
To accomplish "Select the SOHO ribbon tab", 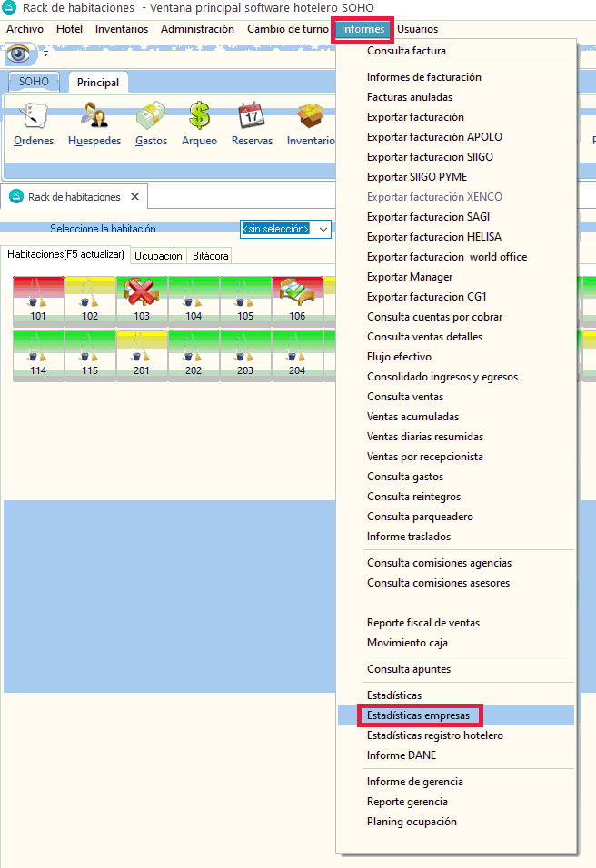I will 34,82.
